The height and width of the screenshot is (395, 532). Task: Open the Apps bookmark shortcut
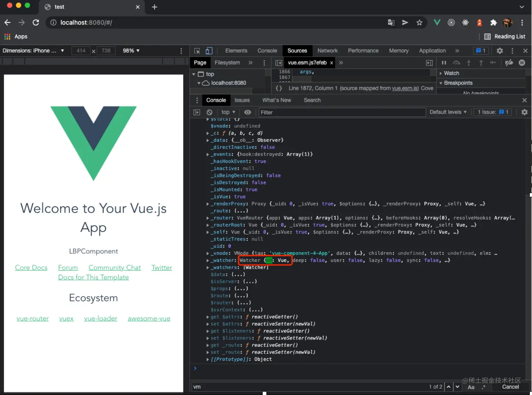click(x=16, y=36)
